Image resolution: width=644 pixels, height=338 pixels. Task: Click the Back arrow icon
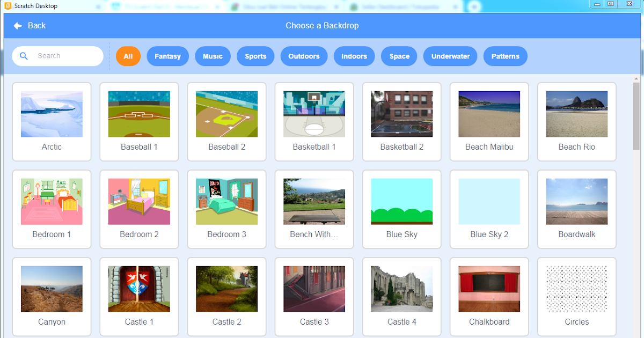18,25
